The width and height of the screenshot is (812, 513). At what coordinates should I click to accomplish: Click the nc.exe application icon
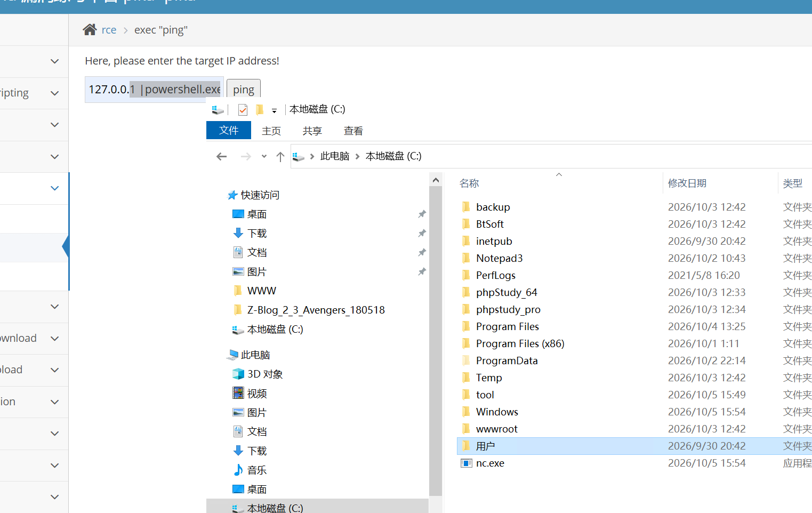click(467, 463)
